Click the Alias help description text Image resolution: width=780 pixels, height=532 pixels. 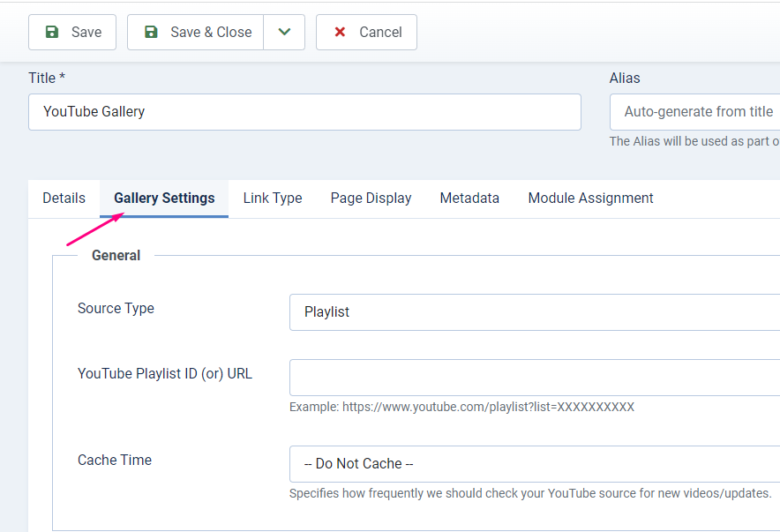695,142
